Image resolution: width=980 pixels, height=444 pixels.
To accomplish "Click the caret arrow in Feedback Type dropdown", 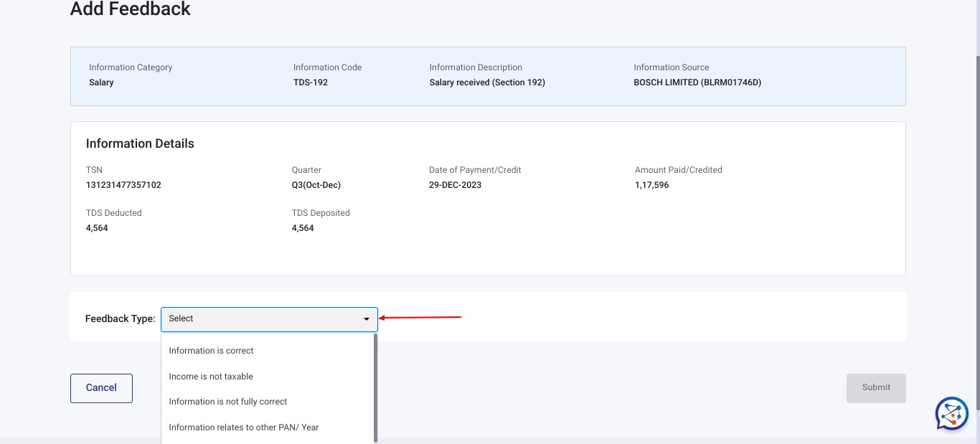I will click(367, 318).
